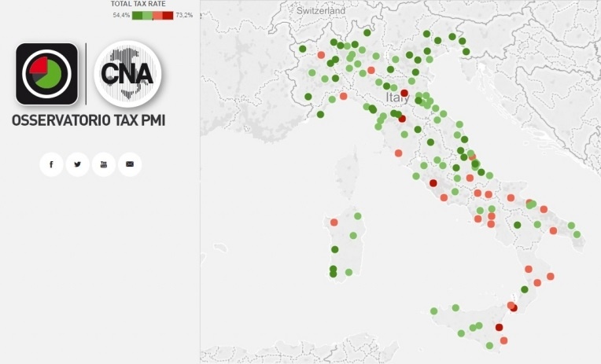601x364 pixels.
Task: Click the westernmost green marker in Sicily
Action: [434, 311]
